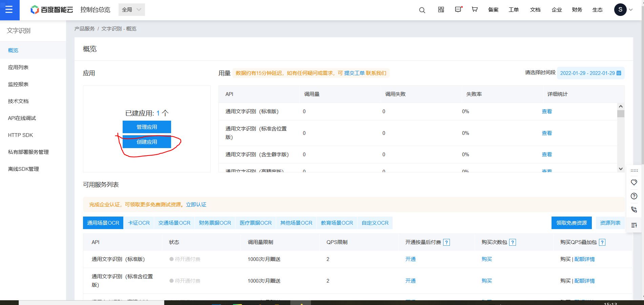Switch to the 医疗票据OCR tab
The width and height of the screenshot is (644, 305).
pos(255,223)
